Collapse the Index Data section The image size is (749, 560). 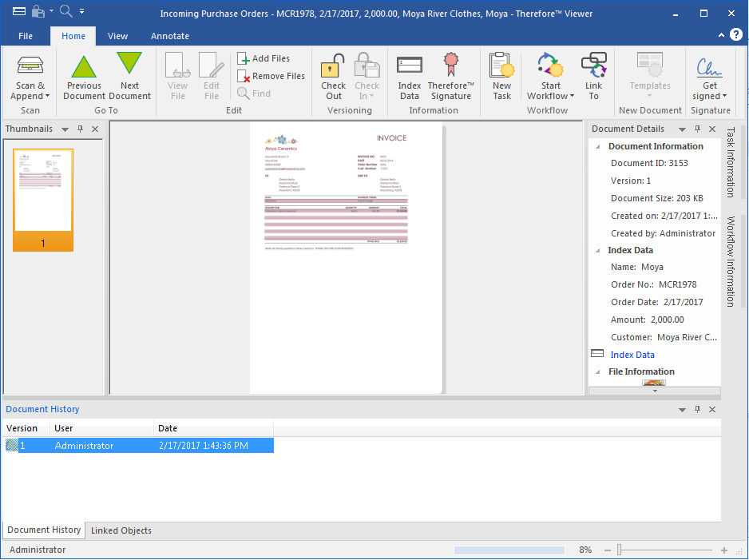598,250
